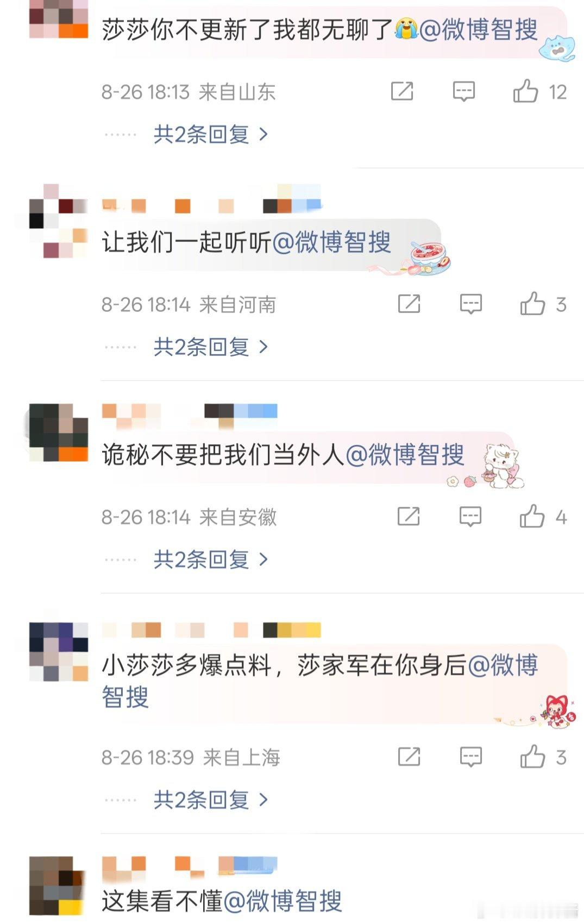This screenshot has height=924, width=584.
Task: Expand 共2条回复 under the Shanghai comment
Action: [x=211, y=800]
